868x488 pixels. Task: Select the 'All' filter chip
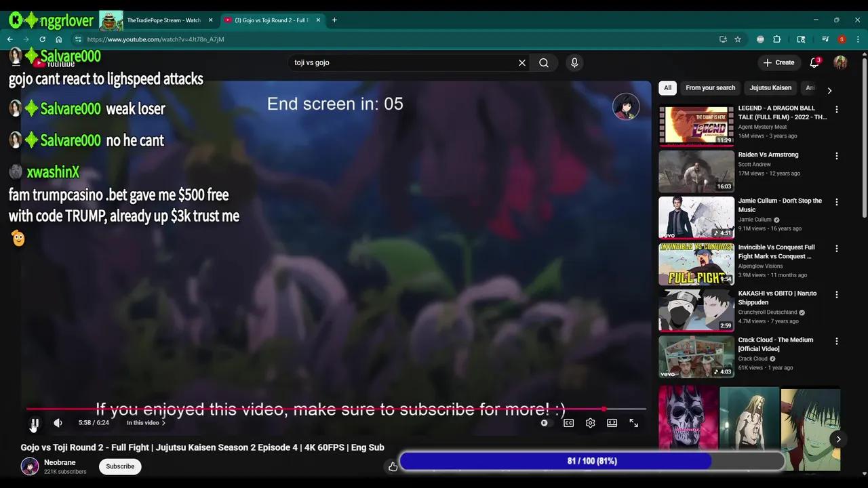[667, 87]
